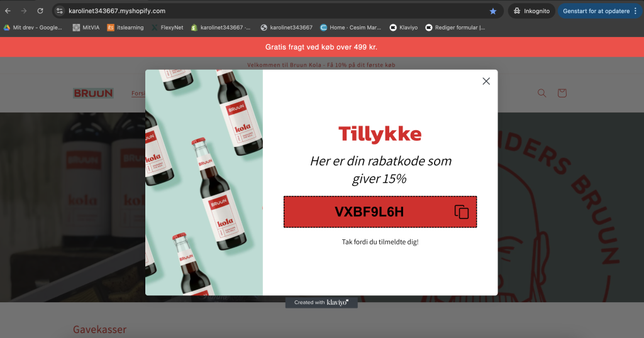Open Klaviyo bookmark
The image size is (644, 338).
pos(404,28)
